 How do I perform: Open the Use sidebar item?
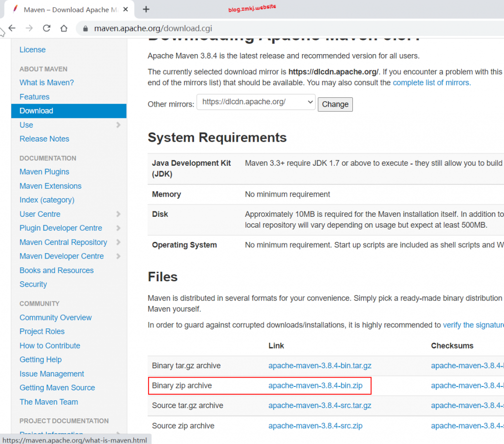tap(27, 125)
